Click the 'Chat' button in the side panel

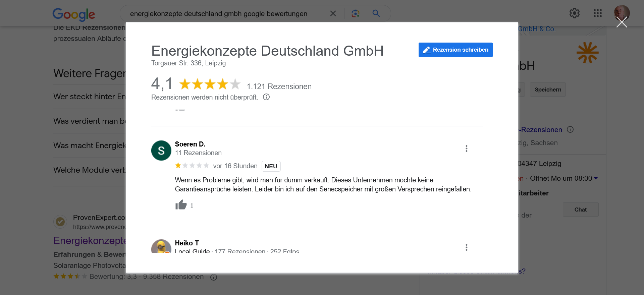pos(580,210)
